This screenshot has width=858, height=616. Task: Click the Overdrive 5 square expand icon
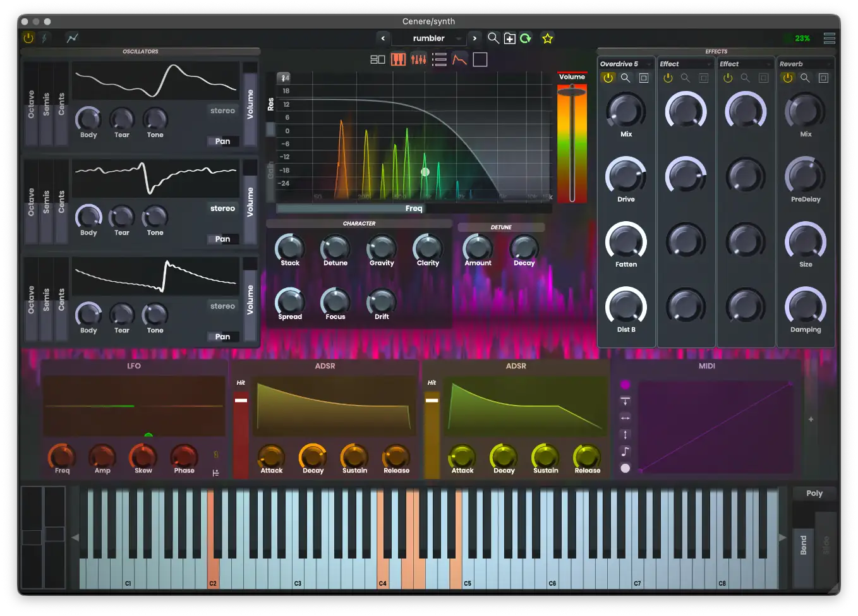pos(644,78)
